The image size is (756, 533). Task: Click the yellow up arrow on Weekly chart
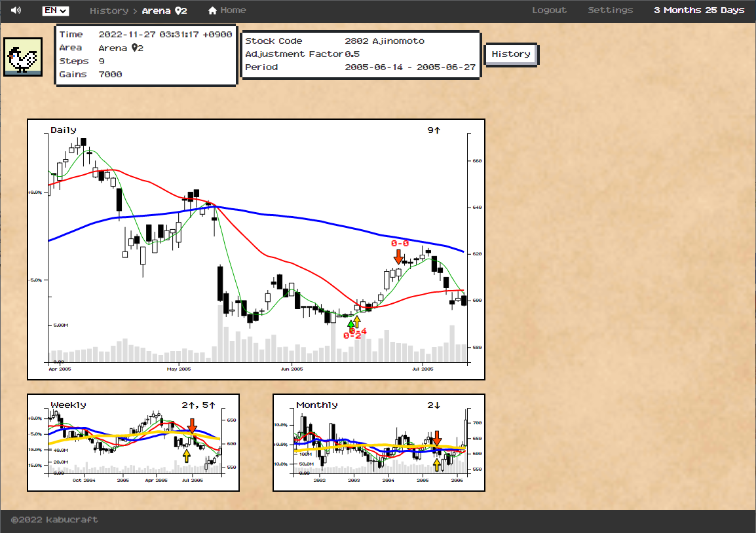pos(187,455)
